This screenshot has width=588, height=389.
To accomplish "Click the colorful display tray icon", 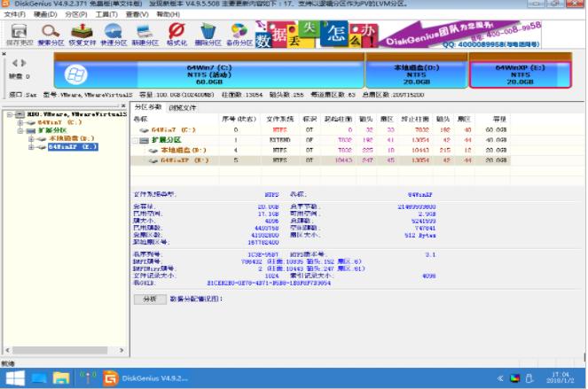I will [x=515, y=378].
